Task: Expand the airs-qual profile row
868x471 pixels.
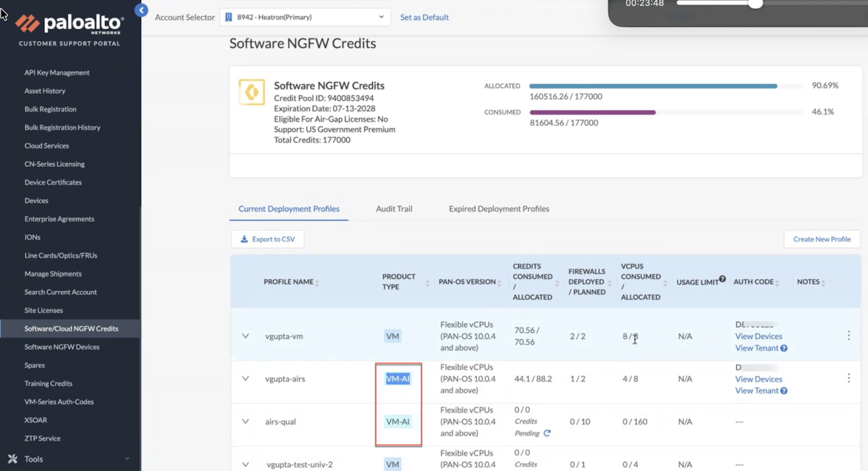Action: pos(245,421)
